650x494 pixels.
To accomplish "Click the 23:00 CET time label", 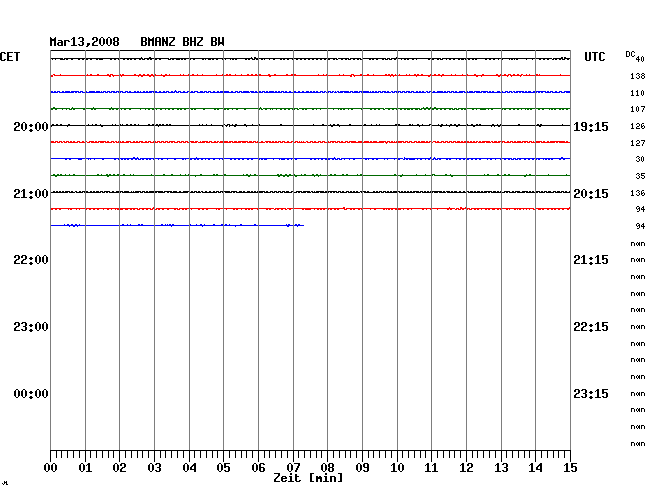I will (x=31, y=327).
